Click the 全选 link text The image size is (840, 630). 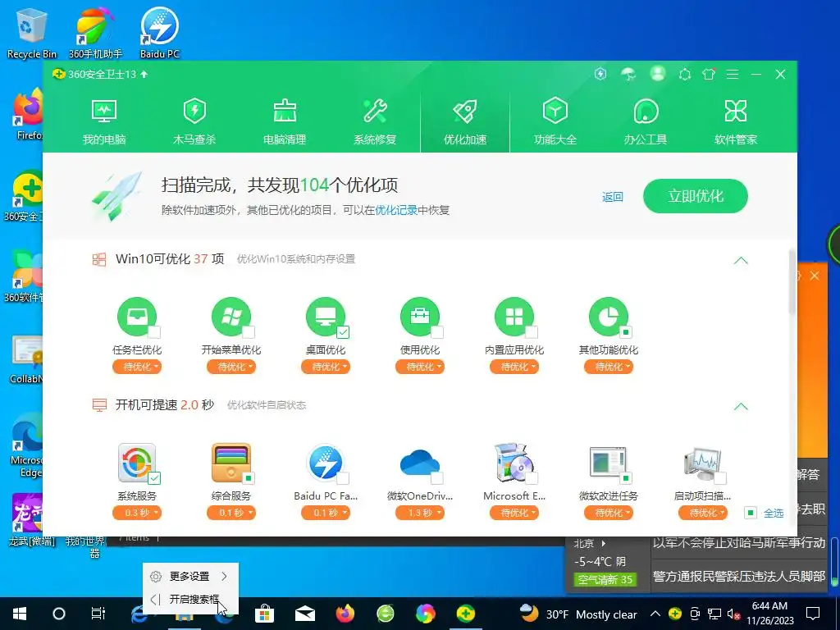[x=774, y=514]
